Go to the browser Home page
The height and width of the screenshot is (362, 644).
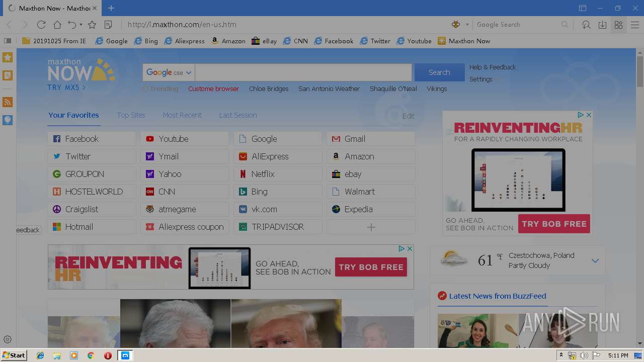pos(57,25)
